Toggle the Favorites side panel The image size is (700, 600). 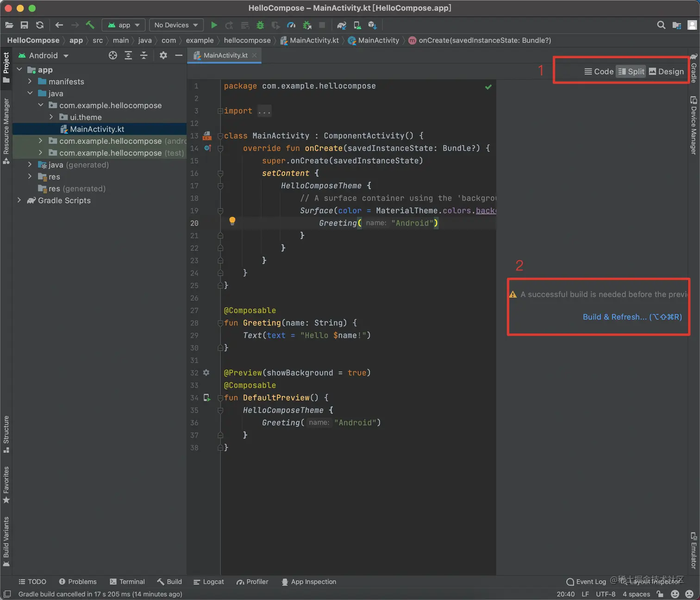6,485
